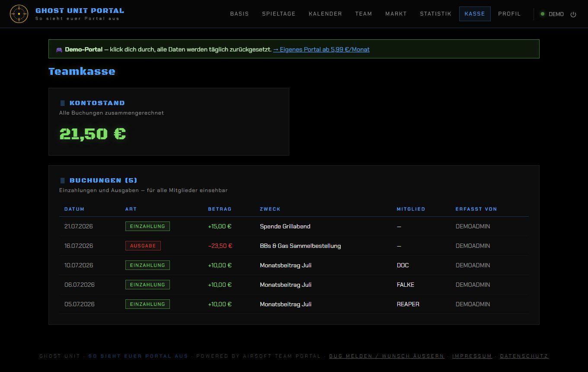Click the +15,00 € amount
Image resolution: width=588 pixels, height=372 pixels.
coord(220,226)
